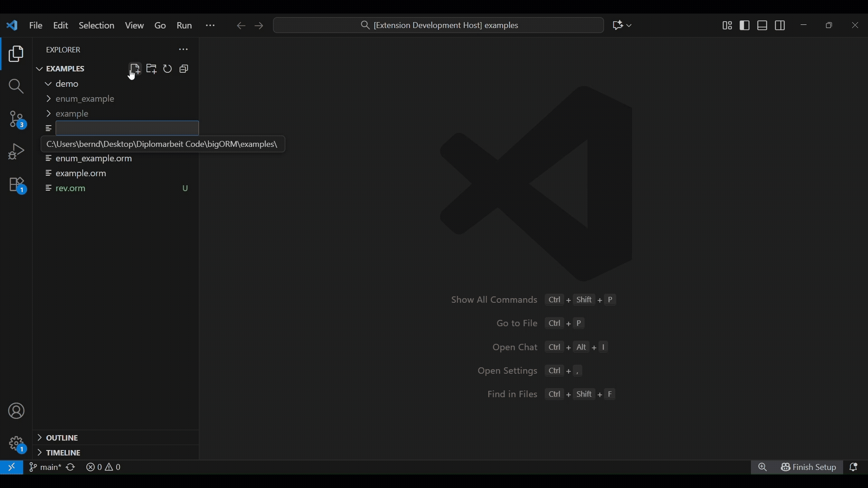Open the Extensions view
Image resolution: width=868 pixels, height=488 pixels.
pos(16,186)
